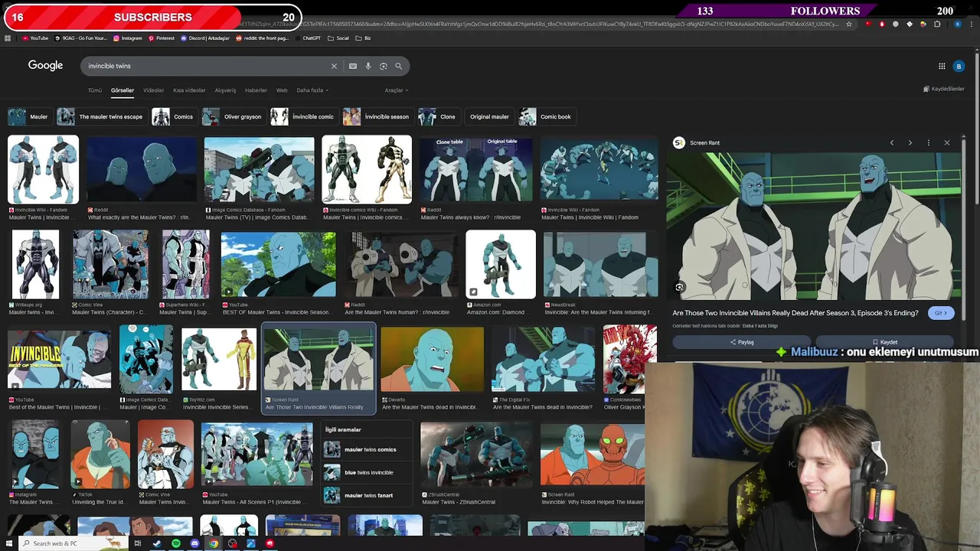Switch to the Kısa videolar tab
The width and height of the screenshot is (980, 551).
(x=189, y=90)
